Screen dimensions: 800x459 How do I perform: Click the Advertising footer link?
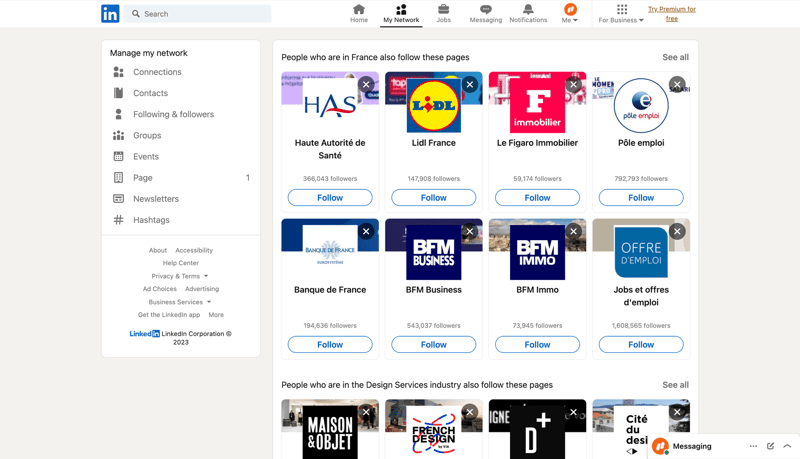click(x=202, y=289)
